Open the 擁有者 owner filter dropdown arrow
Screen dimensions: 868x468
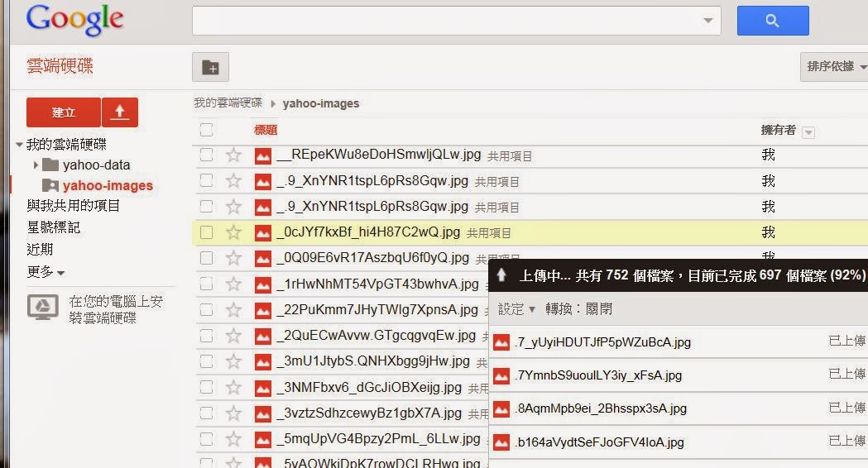tap(808, 132)
